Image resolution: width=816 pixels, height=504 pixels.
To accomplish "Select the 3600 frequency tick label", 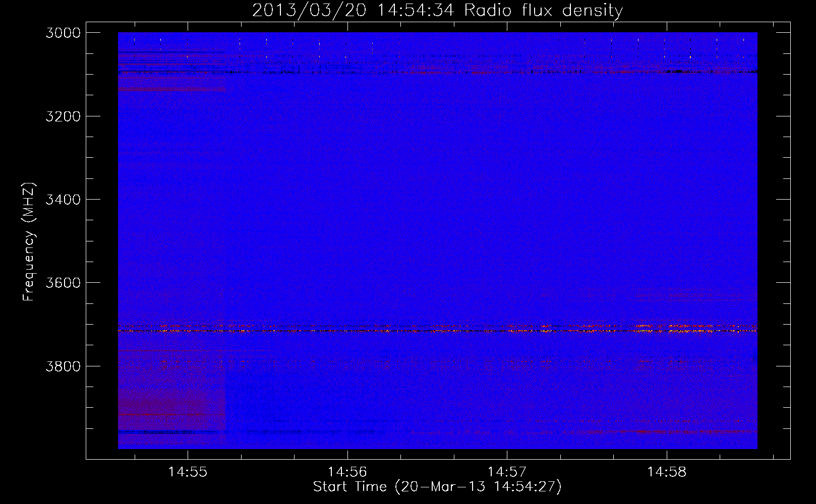I will (63, 283).
